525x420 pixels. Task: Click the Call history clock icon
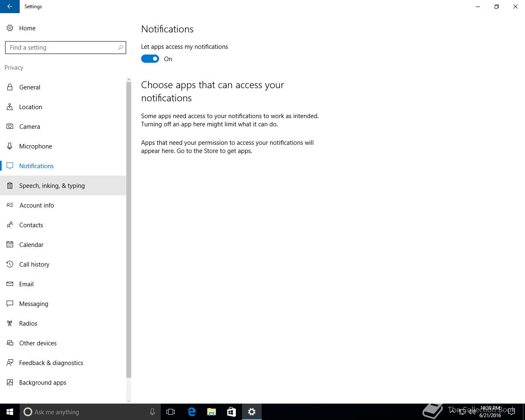click(x=10, y=264)
